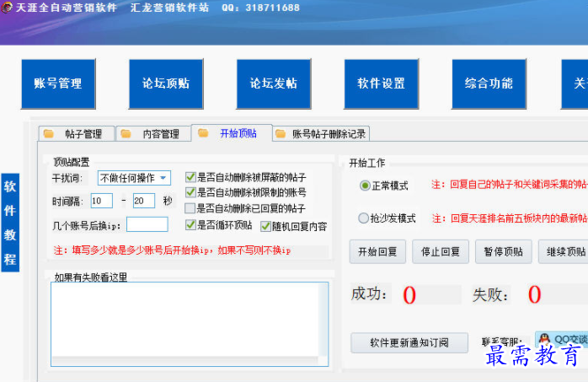588x382 pixels.
Task: Click the failure log vertical scrollbar
Action: click(x=323, y=320)
